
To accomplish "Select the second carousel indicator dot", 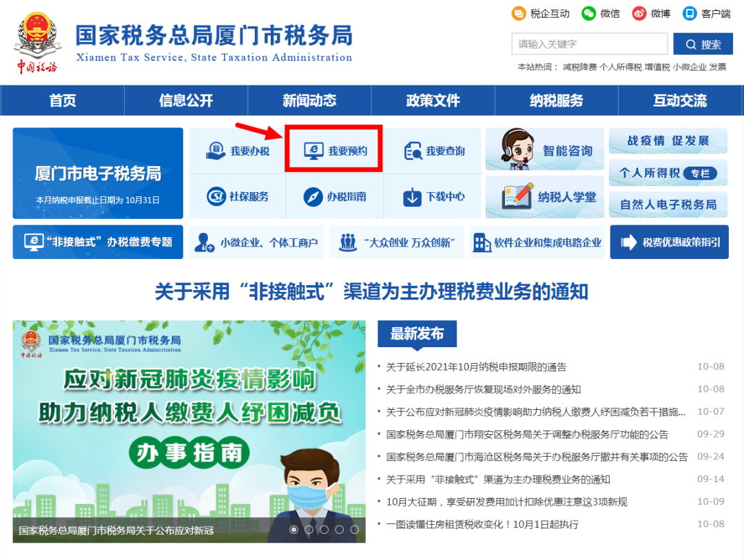I will pos(309,530).
